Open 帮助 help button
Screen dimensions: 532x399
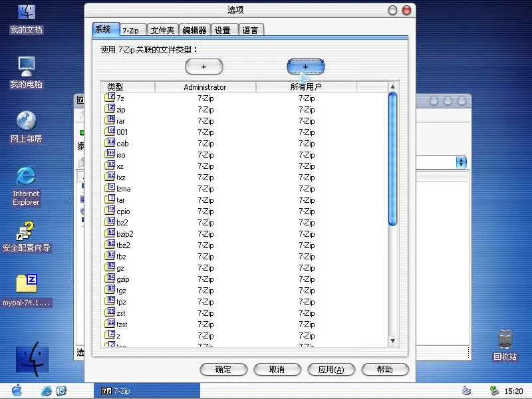point(385,370)
